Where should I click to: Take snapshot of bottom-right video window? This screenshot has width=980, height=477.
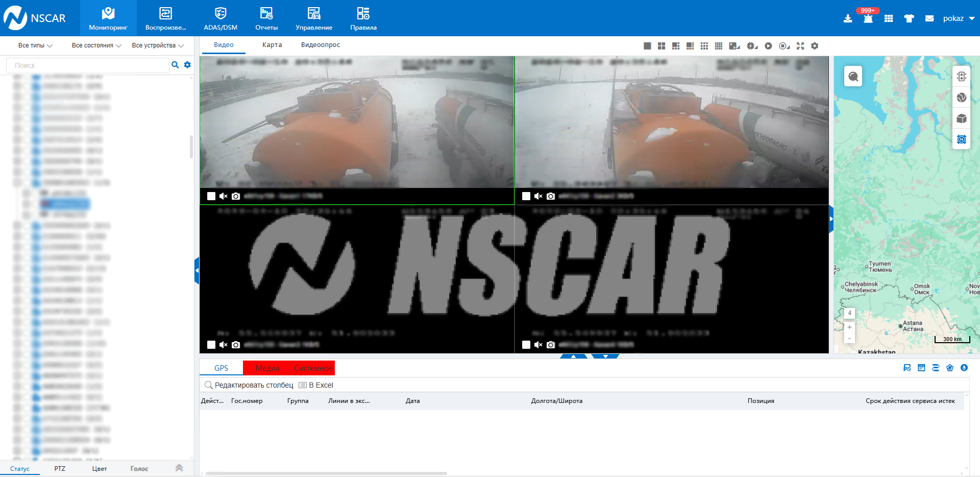[x=551, y=345]
